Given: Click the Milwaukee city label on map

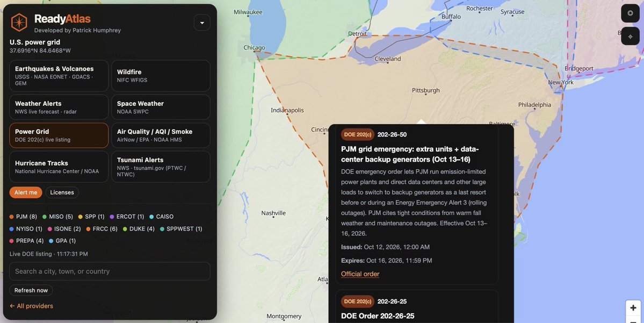Looking at the screenshot, I should (x=248, y=12).
